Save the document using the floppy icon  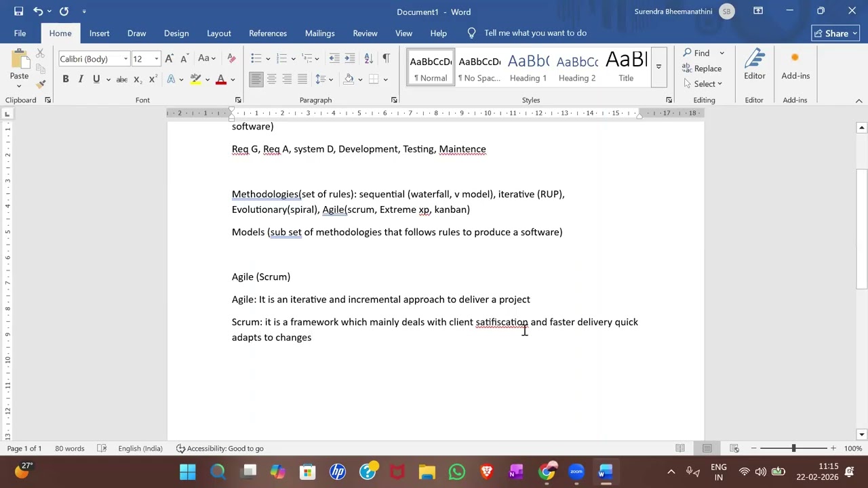coord(18,12)
